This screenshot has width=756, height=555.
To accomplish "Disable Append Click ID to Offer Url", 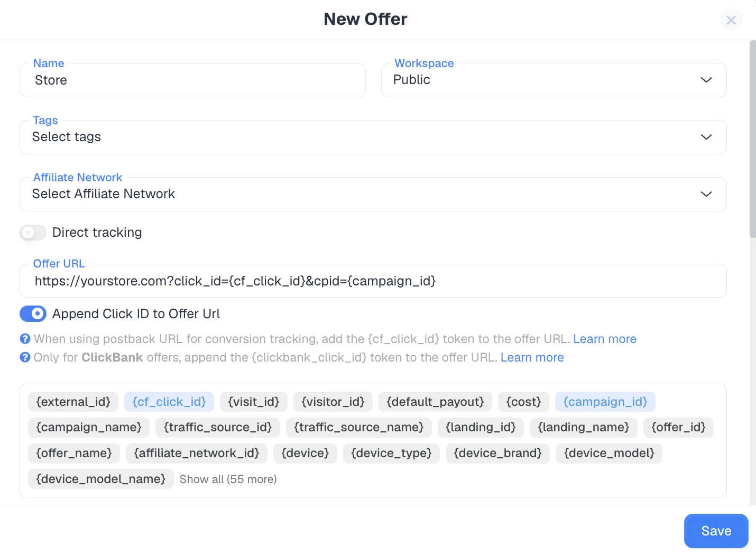I will click(33, 314).
